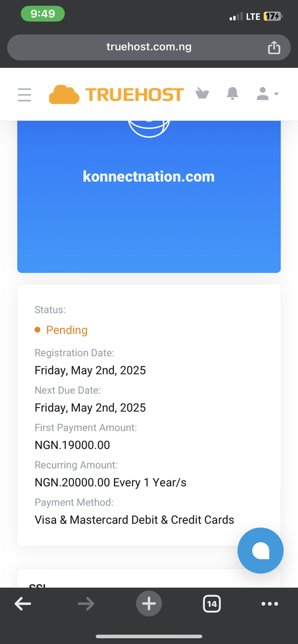The image size is (298, 644).
Task: Expand the user account dropdown
Action: [x=267, y=94]
